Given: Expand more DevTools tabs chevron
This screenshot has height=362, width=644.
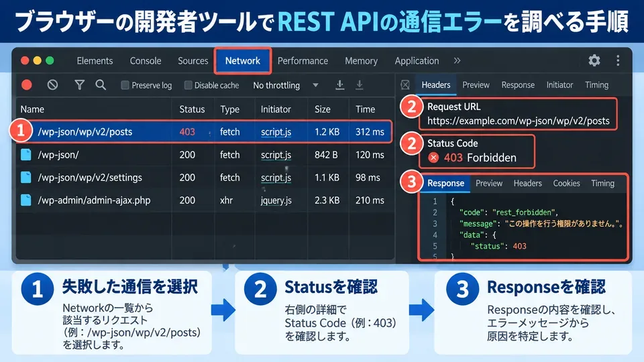Looking at the screenshot, I should (x=457, y=61).
